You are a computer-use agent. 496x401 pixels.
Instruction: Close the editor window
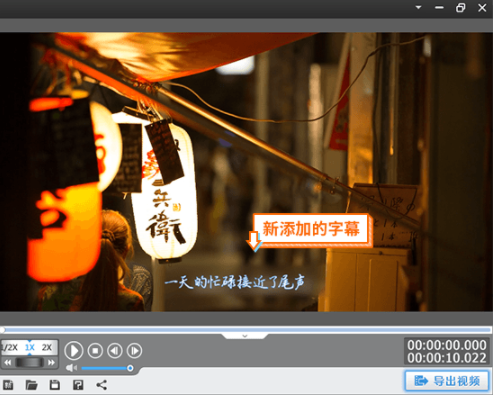[482, 8]
